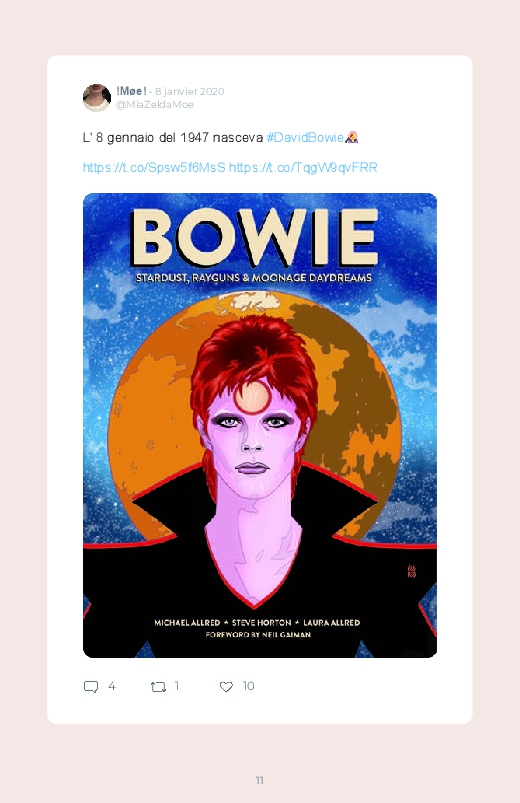Click the BOWIE title on the cover
The image size is (520, 803).
tap(255, 237)
